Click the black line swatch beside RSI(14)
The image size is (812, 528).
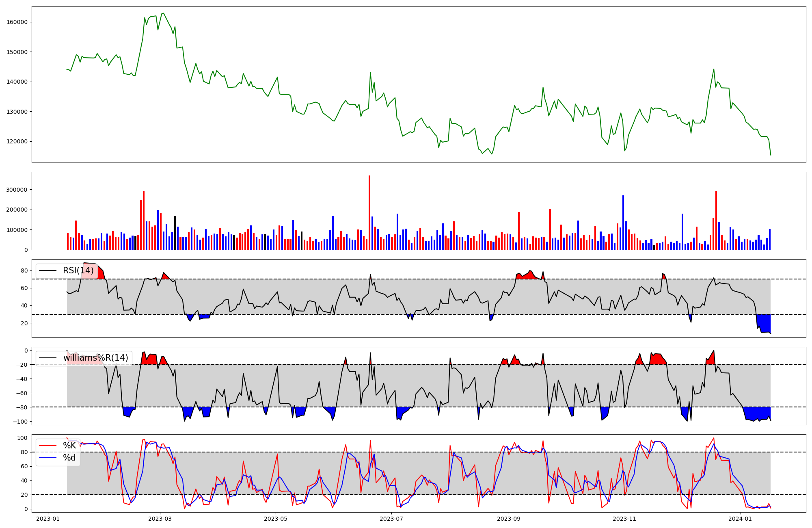click(x=47, y=270)
